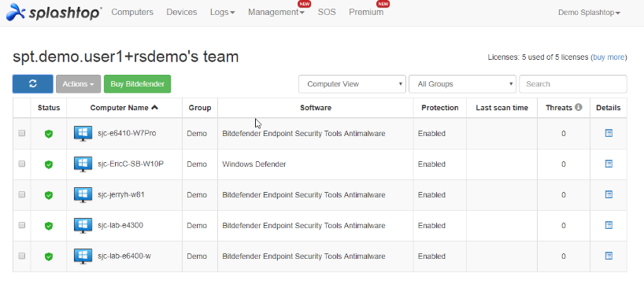Viewport: 644px width, 284px height.
Task: Tick the checkbox for sjc-lab-e6400-w
Action: click(x=22, y=256)
